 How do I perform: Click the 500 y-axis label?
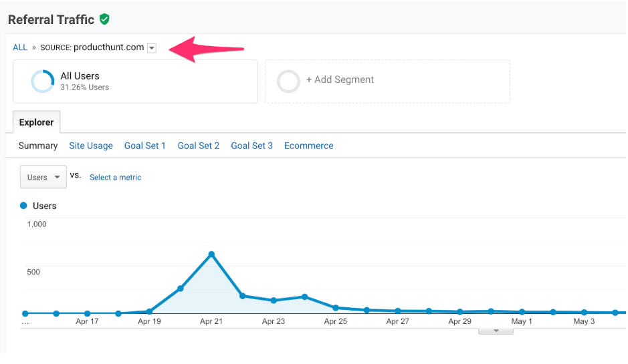33,272
